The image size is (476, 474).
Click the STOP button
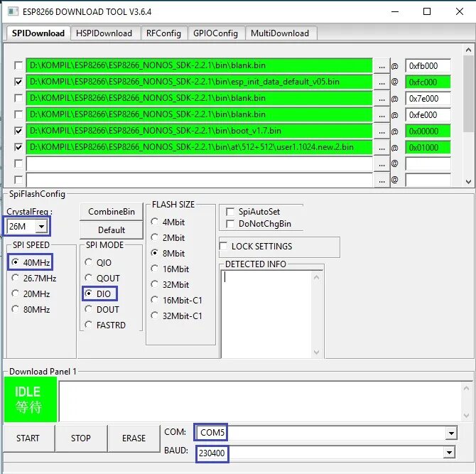(81, 438)
